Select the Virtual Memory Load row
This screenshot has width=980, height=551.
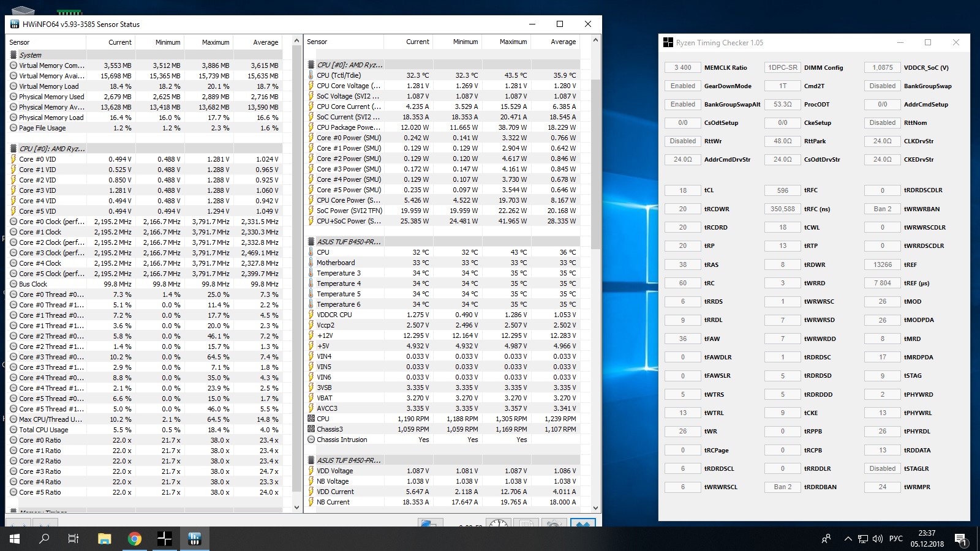point(145,86)
